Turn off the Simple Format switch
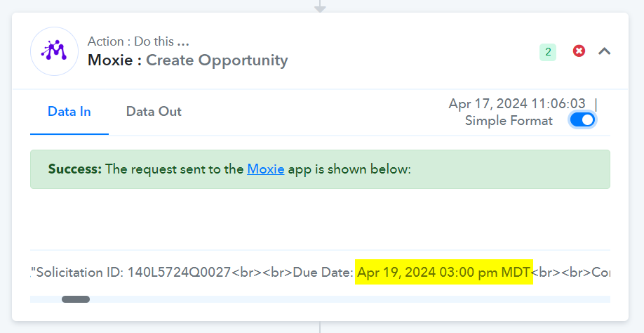Viewport: 644px width, 333px height. [582, 120]
